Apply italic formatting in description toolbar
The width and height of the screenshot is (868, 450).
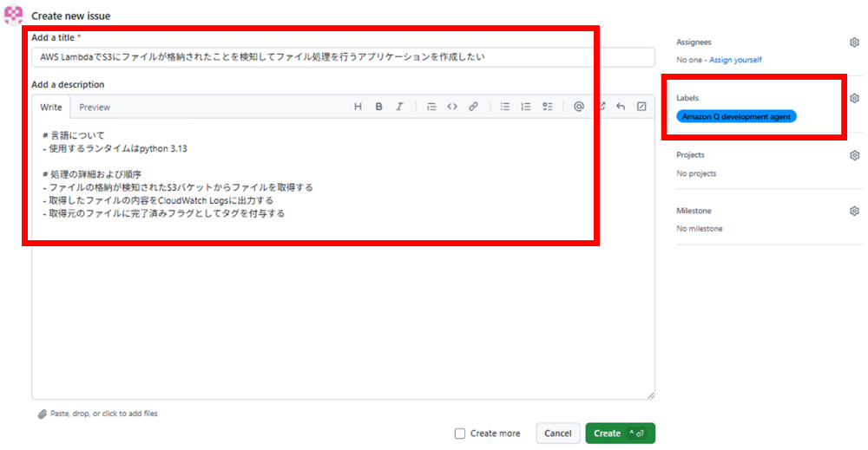399,107
